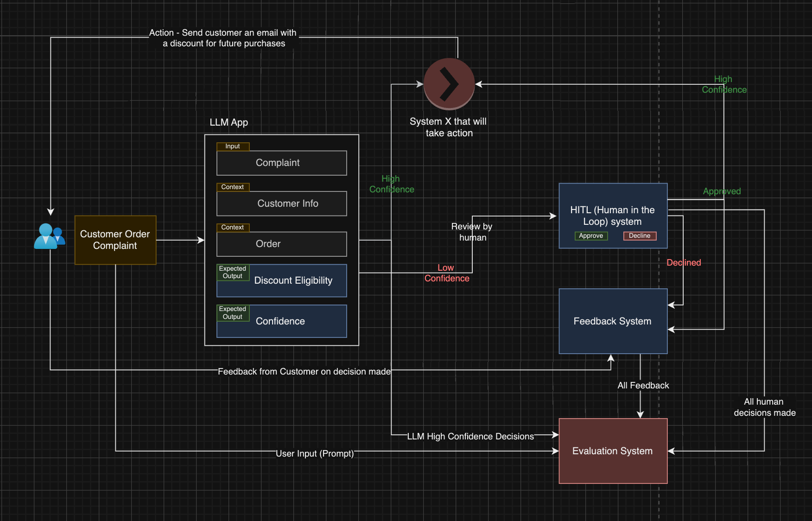Select the Discount Eligibility output block
This screenshot has width=812, height=521.
point(293,280)
